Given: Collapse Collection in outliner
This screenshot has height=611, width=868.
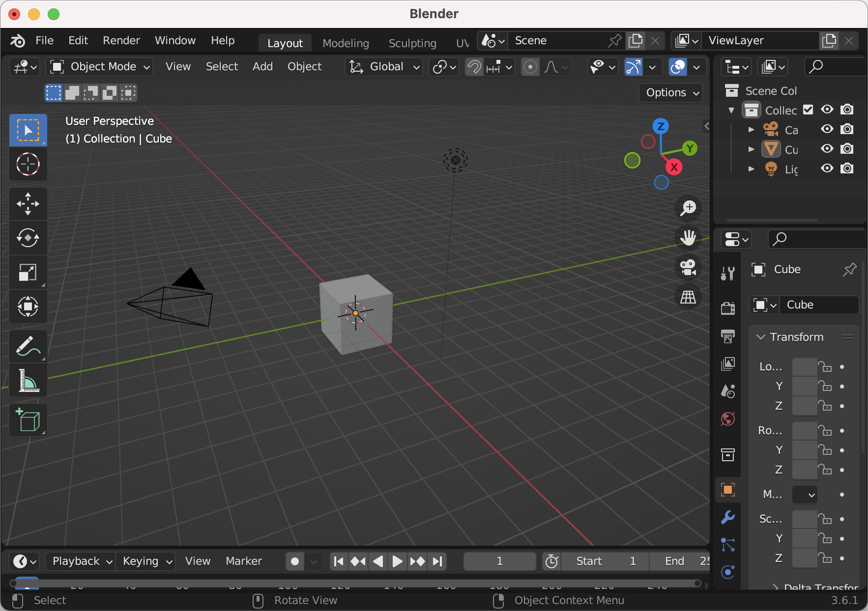Looking at the screenshot, I should point(731,110).
